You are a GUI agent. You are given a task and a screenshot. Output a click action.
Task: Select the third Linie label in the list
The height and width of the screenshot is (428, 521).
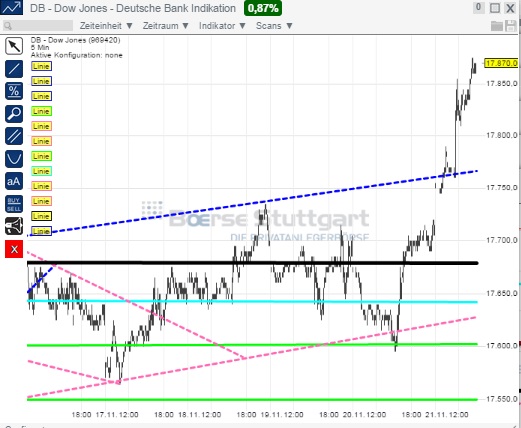[x=41, y=96]
